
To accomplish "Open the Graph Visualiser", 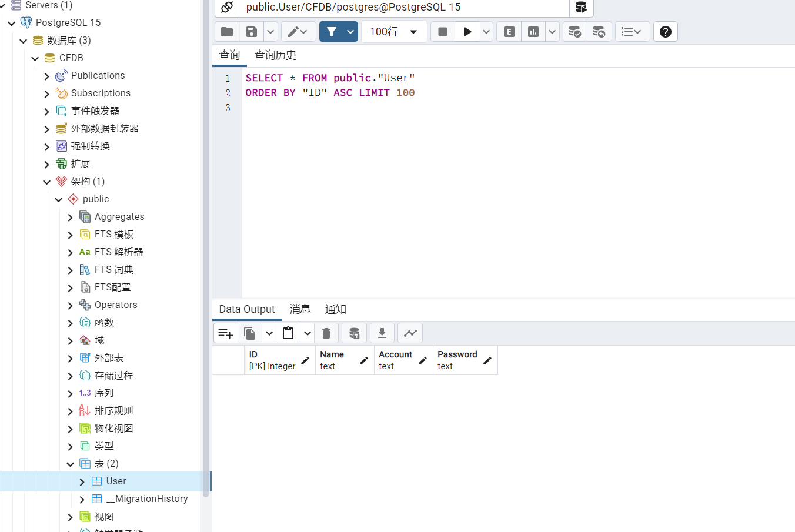I will click(x=410, y=333).
